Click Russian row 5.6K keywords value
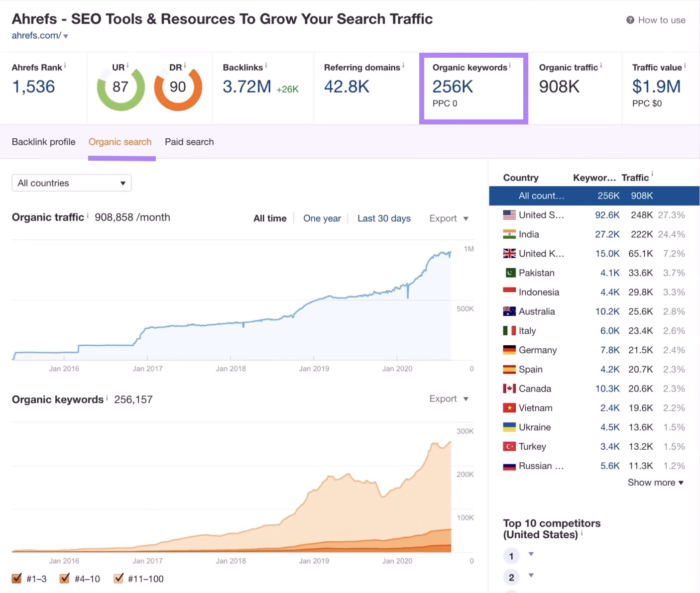 coord(610,466)
